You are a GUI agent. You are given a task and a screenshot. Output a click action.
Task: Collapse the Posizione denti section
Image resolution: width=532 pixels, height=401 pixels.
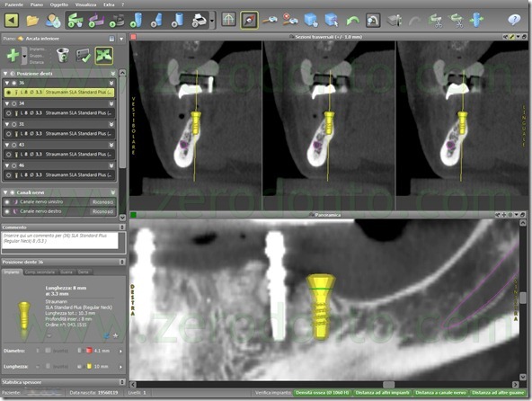[5, 74]
